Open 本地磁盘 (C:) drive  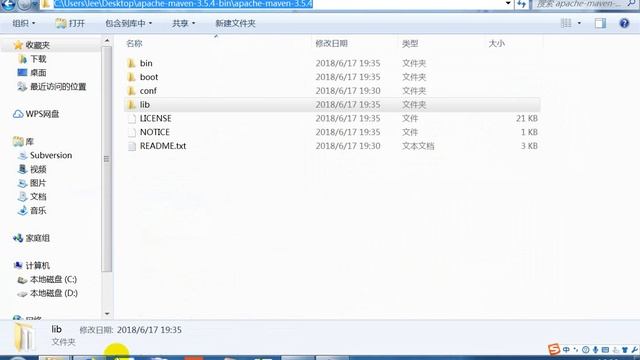click(x=53, y=279)
